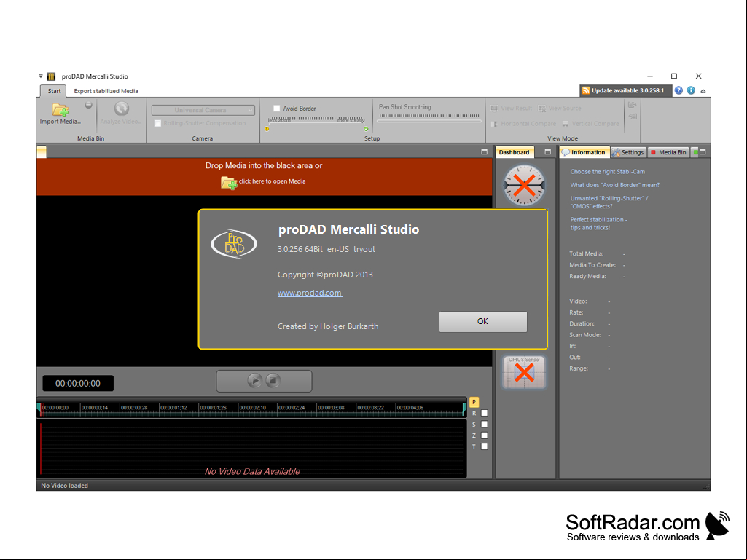Open Perfect stabilization tips and tricks link
The height and width of the screenshot is (560, 747).
[598, 224]
